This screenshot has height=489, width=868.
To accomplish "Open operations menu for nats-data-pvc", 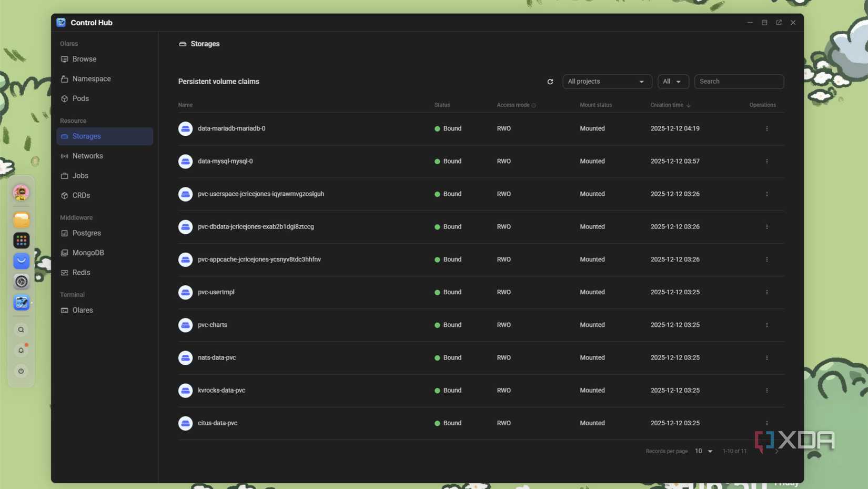I will [x=766, y=357].
